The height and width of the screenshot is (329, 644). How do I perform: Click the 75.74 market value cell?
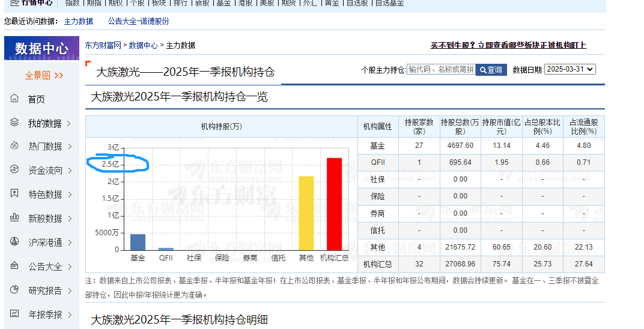[501, 264]
